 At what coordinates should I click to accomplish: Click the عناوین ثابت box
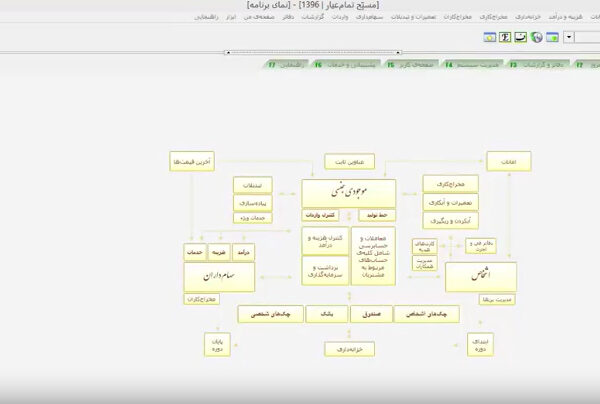(x=349, y=162)
